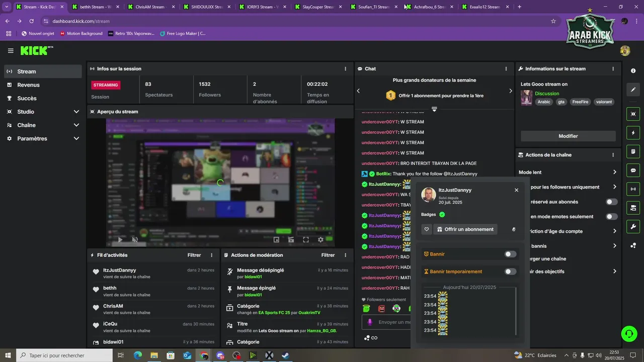
Task: Click the Arabic tag chip
Action: 544,102
